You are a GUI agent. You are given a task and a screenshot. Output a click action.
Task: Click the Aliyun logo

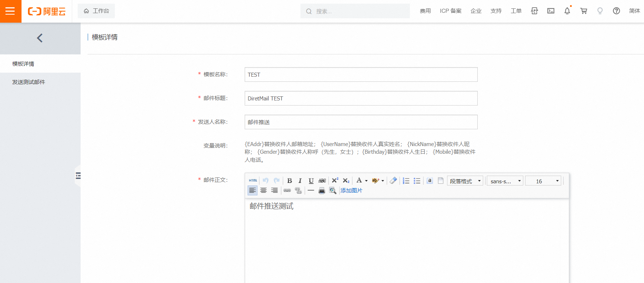tap(47, 11)
